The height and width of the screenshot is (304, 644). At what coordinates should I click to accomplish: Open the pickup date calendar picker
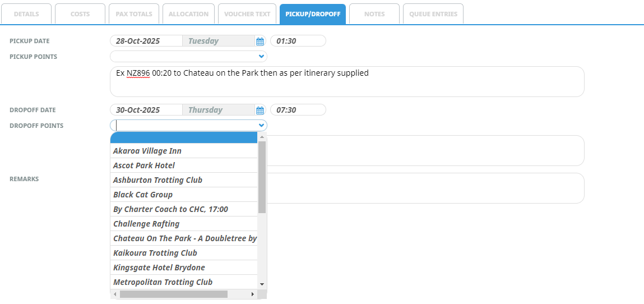tap(260, 41)
